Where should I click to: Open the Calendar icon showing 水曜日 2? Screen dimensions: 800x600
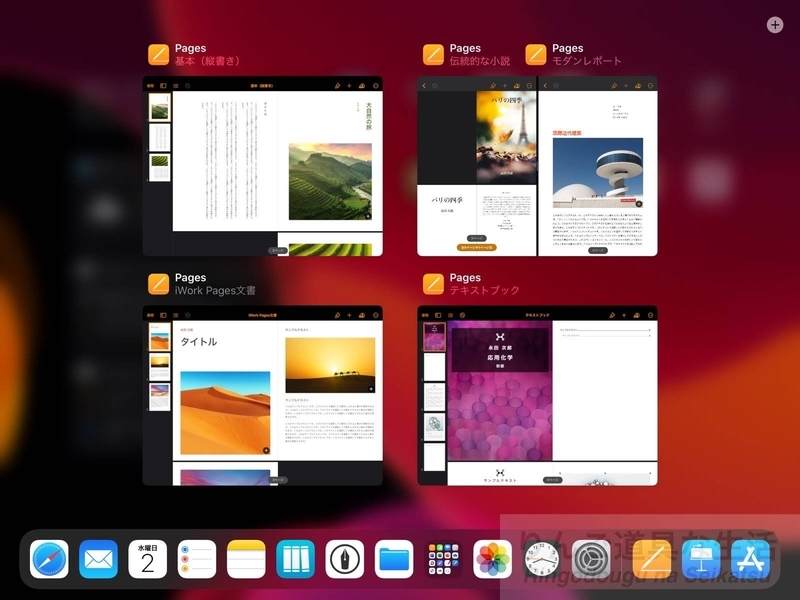point(147,559)
